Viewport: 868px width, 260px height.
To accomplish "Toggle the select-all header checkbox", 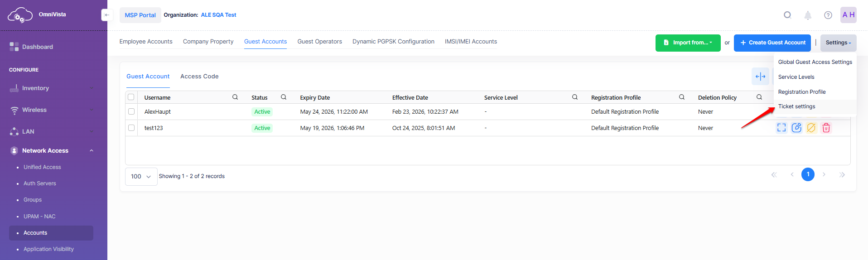I will click(x=131, y=97).
